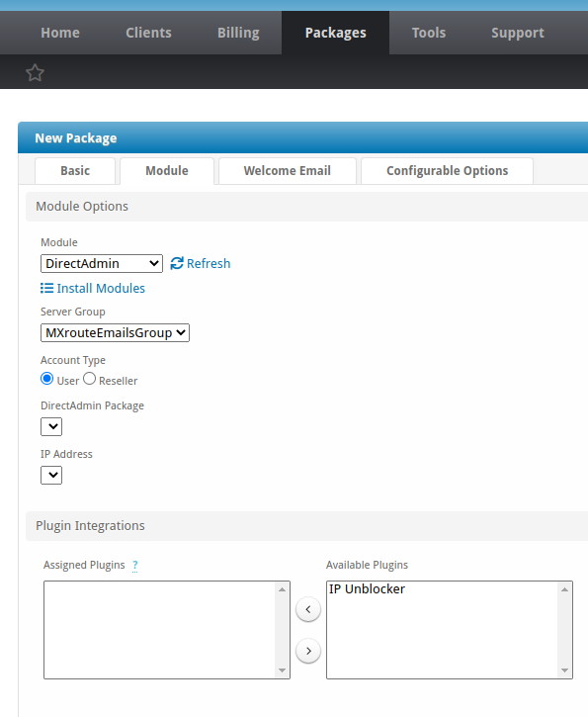
Task: Click the left arrow to assign plugin
Action: [308, 609]
